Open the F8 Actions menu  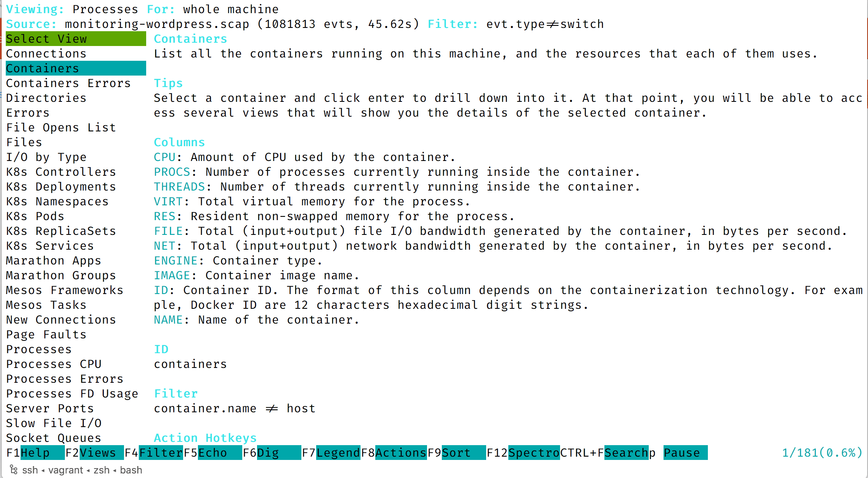tap(401, 453)
